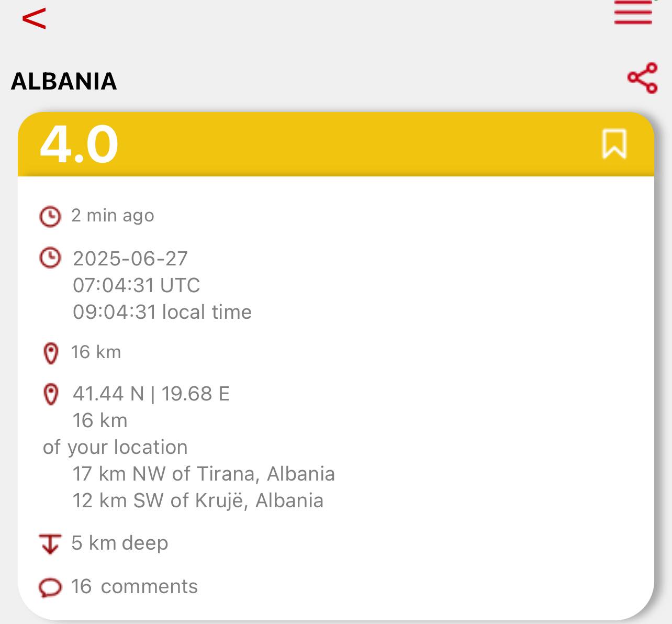
Task: Tap '12 km SW of Krujë, Albania'
Action: click(198, 500)
